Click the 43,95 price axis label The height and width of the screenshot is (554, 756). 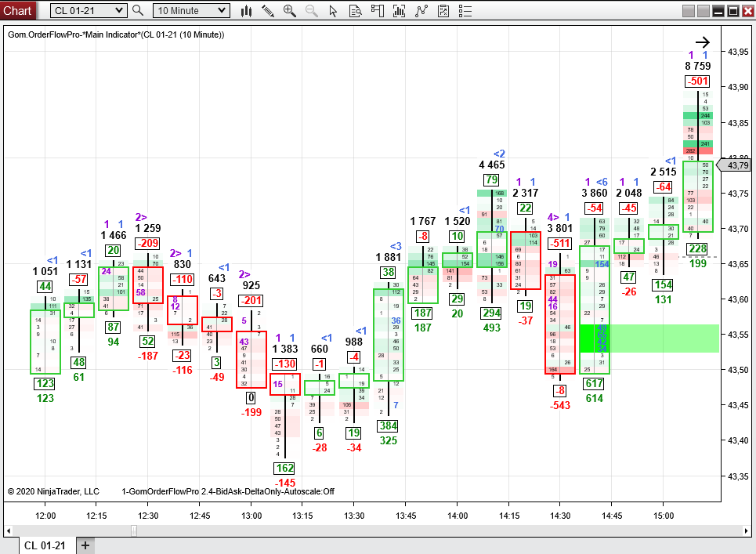click(x=738, y=52)
